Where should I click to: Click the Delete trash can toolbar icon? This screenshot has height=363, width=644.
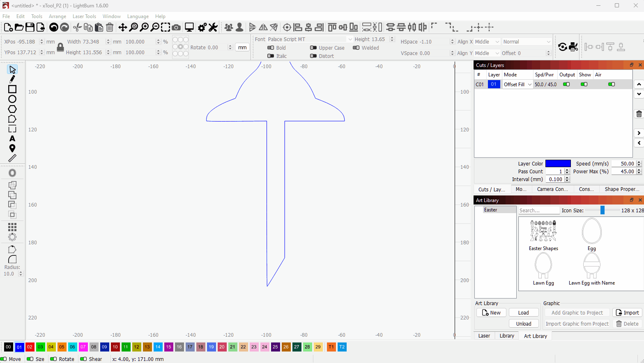(110, 28)
